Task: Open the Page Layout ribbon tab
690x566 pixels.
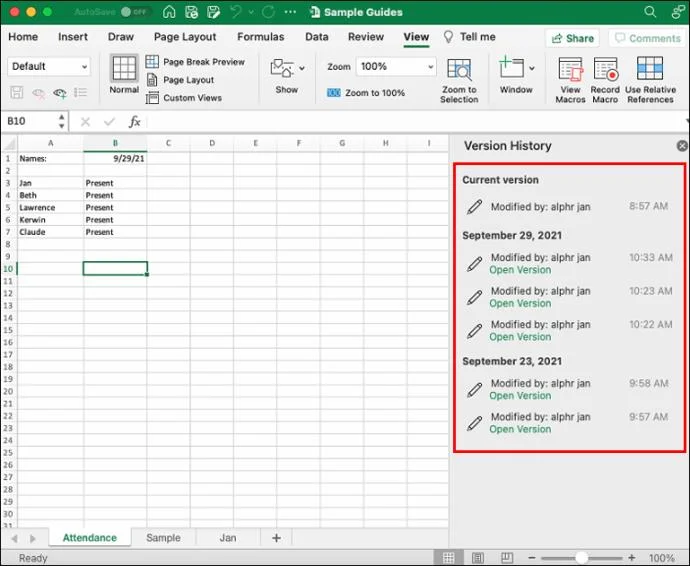Action: [185, 37]
